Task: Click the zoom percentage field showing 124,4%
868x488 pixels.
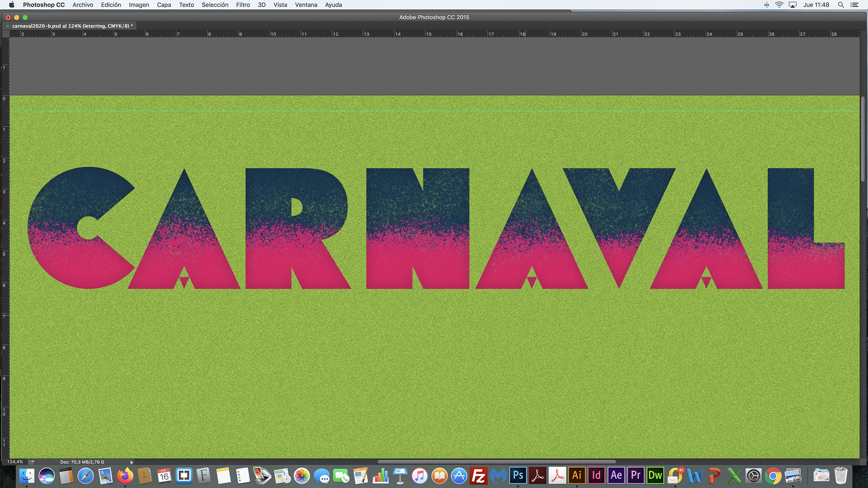Action: pos(15,462)
